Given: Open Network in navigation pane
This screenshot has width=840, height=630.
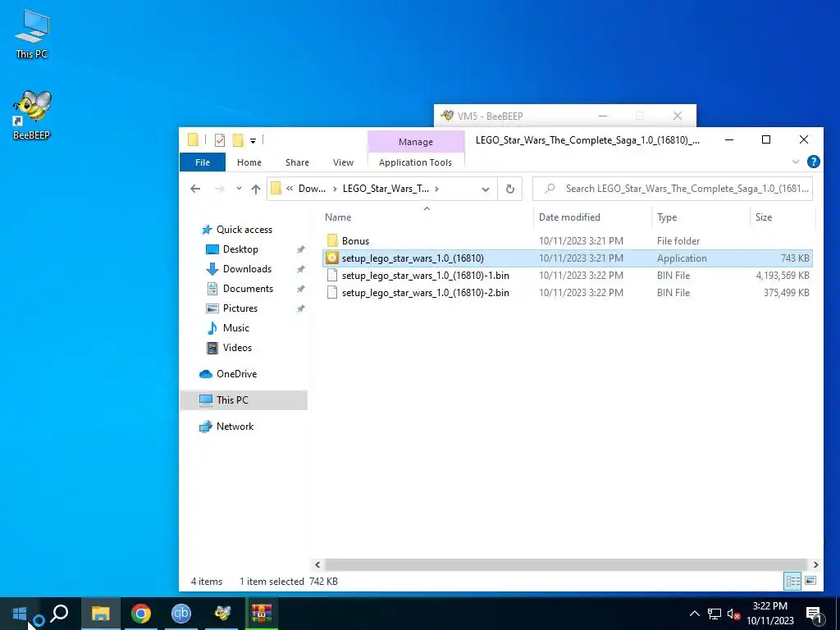Looking at the screenshot, I should click(235, 427).
